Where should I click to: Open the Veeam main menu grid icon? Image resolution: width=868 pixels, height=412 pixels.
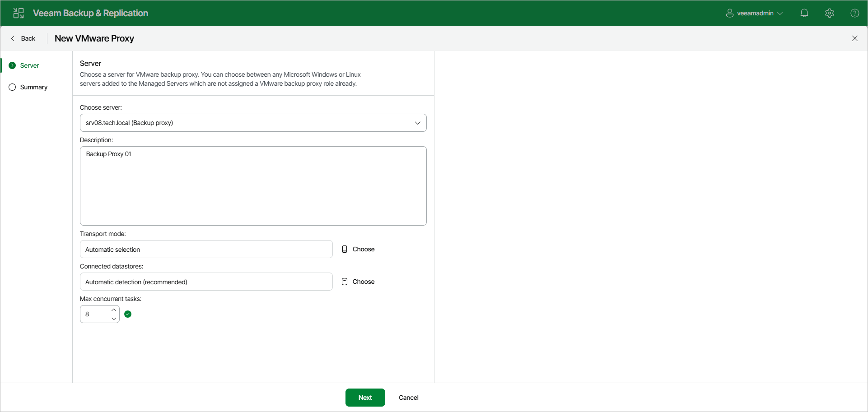coord(19,13)
